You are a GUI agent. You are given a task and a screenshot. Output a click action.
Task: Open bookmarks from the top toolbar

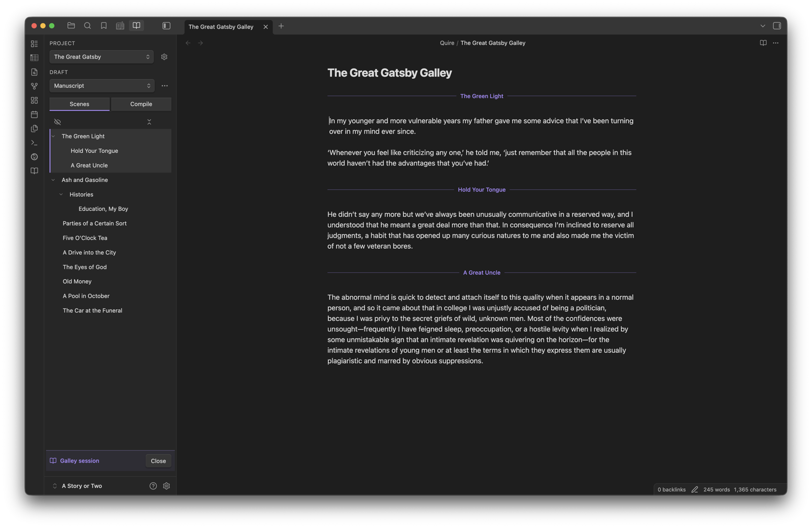point(104,26)
